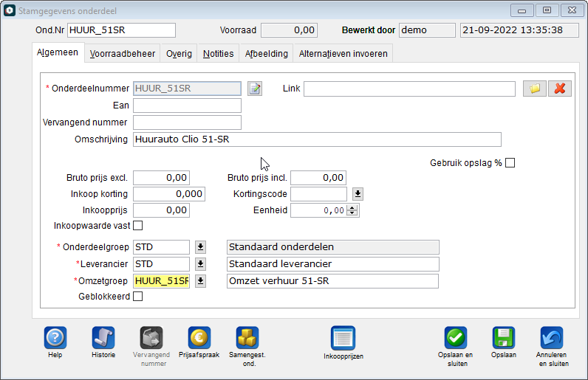The image size is (588, 380).
Task: Click the Ean input field
Action: click(187, 106)
